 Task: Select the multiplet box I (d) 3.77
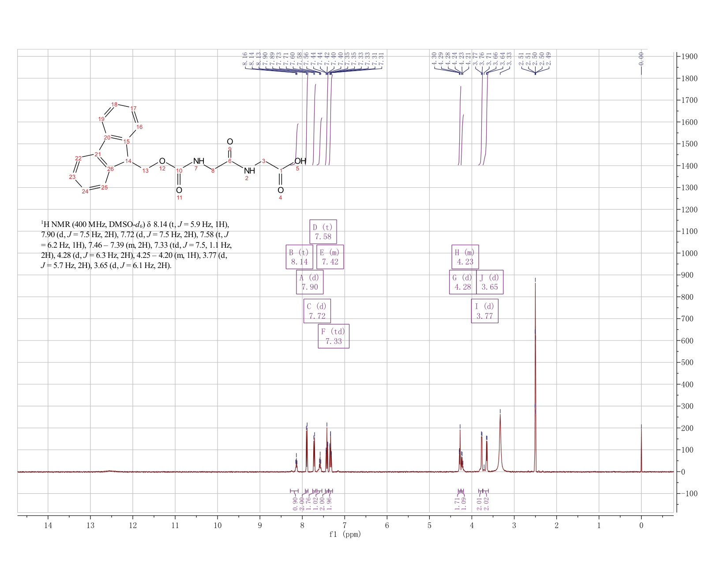(x=484, y=311)
